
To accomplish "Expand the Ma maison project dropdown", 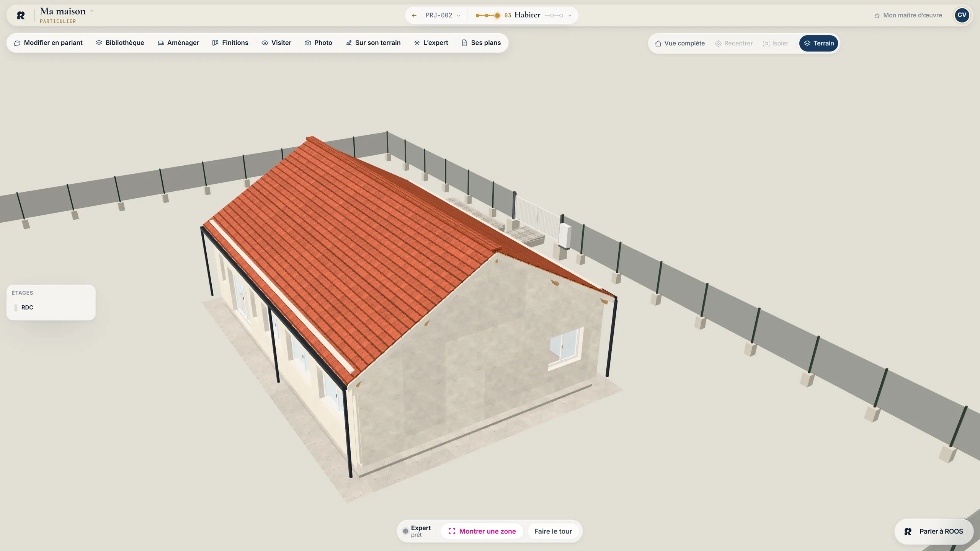I will coord(92,11).
